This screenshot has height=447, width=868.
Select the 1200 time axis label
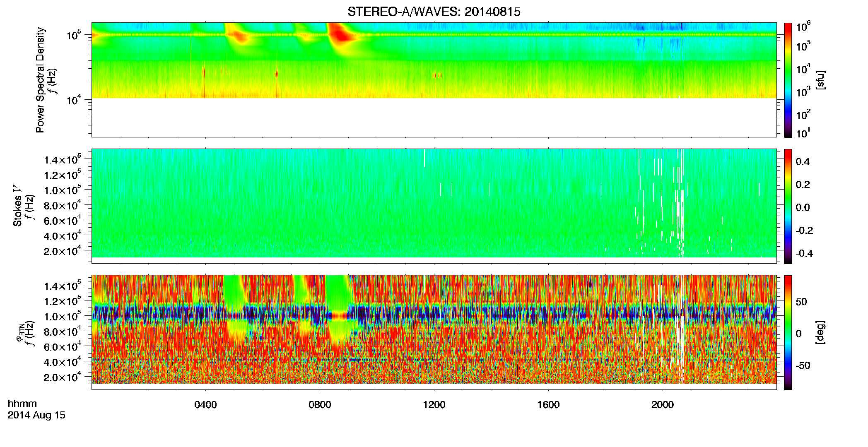coord(434,405)
